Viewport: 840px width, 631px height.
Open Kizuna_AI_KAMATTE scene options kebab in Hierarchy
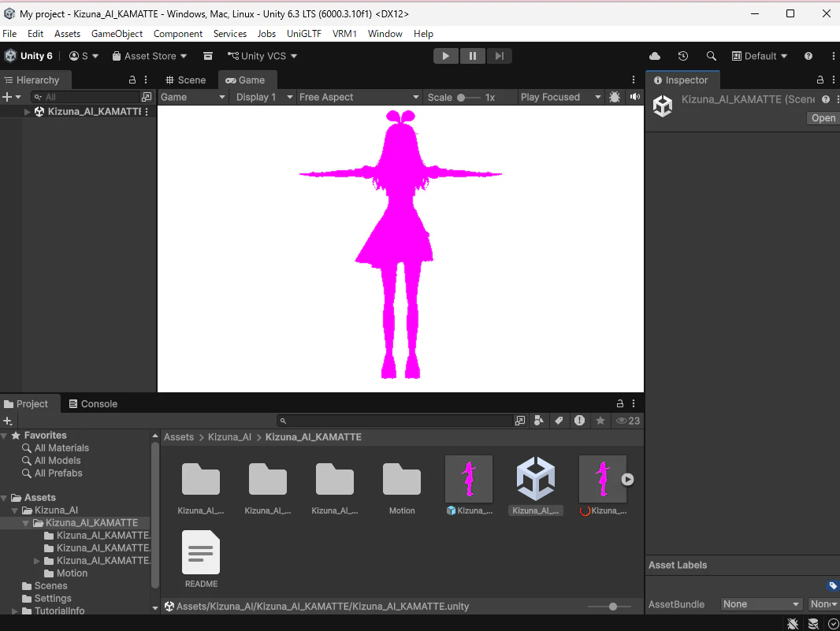click(x=147, y=111)
